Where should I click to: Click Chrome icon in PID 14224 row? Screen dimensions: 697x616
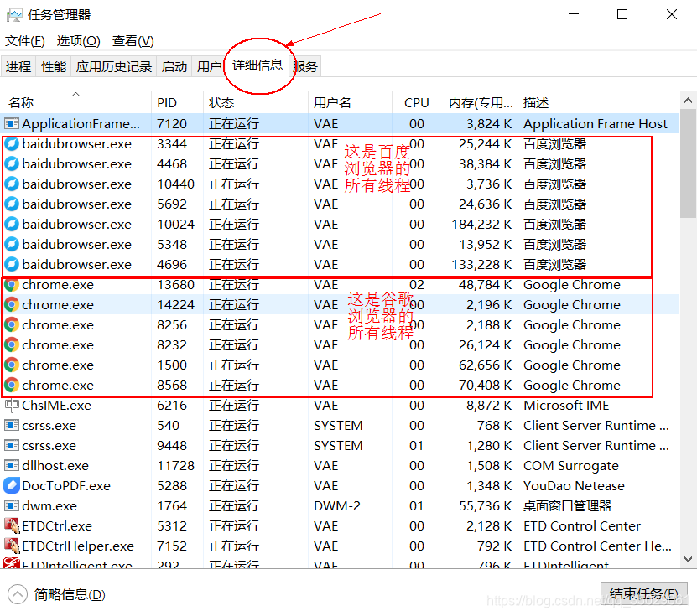[12, 305]
